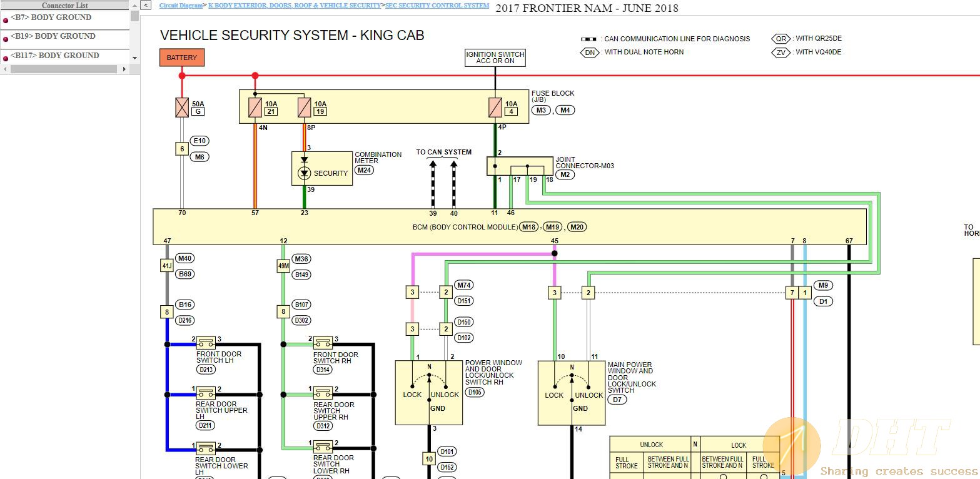The width and height of the screenshot is (980, 479).
Task: Click the REAR DOOR SWITCH UPPER RH symbol
Action: [323, 393]
